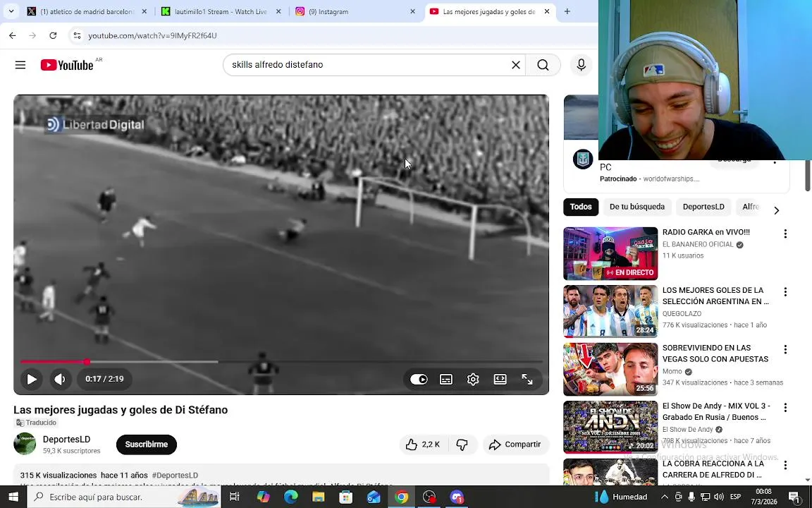Select the De tu búsqueda chip
Screen dimensions: 812x508
coord(637,207)
